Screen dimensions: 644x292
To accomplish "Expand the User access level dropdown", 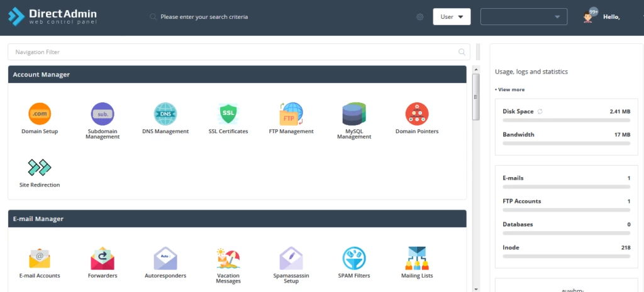I will (x=452, y=17).
